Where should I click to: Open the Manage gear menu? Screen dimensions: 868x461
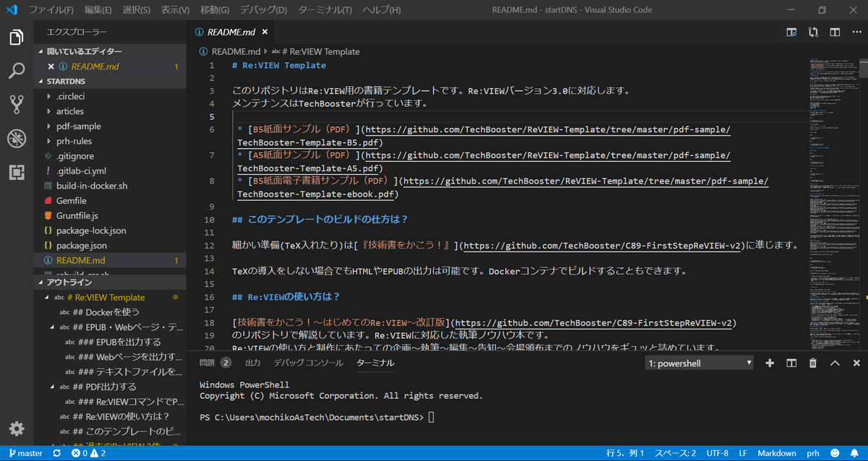coord(17,427)
